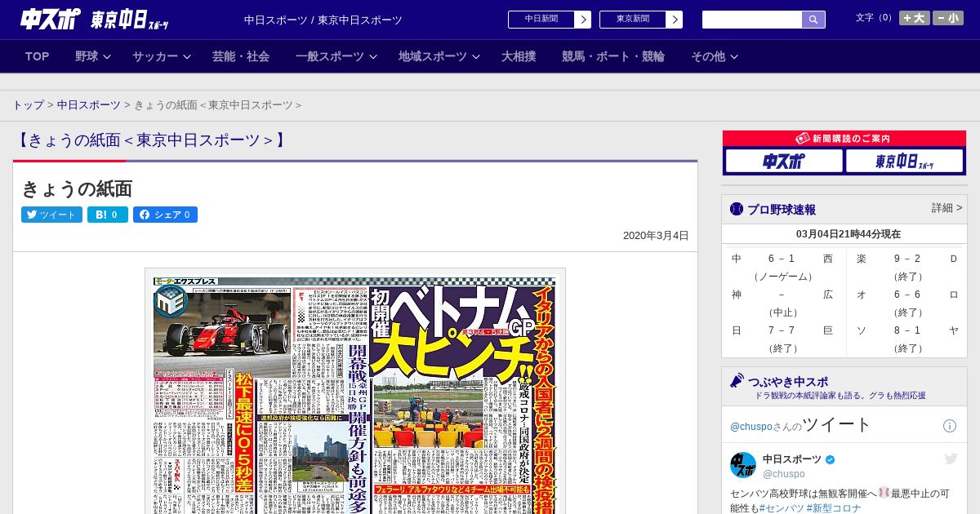This screenshot has height=514, width=980.
Task: Share on Facebook with シェア button
Action: click(165, 215)
